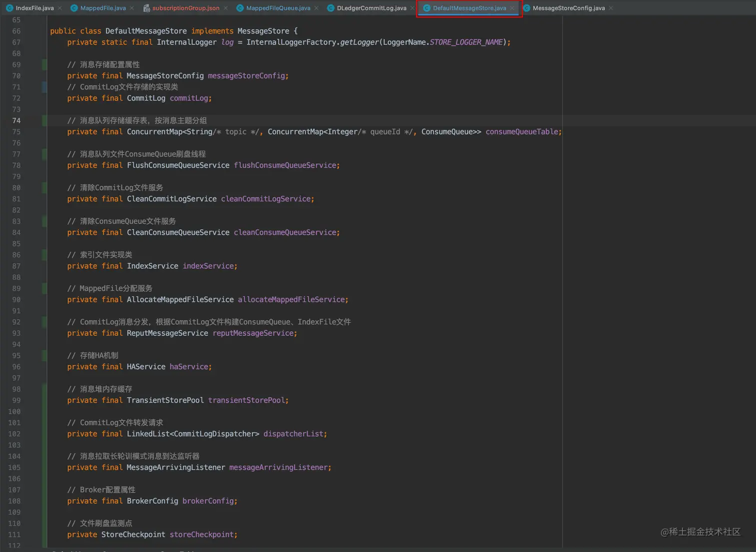Screen dimensions: 756x552
Task: Close the subscriptionGroup.json tab
Action: 225,8
